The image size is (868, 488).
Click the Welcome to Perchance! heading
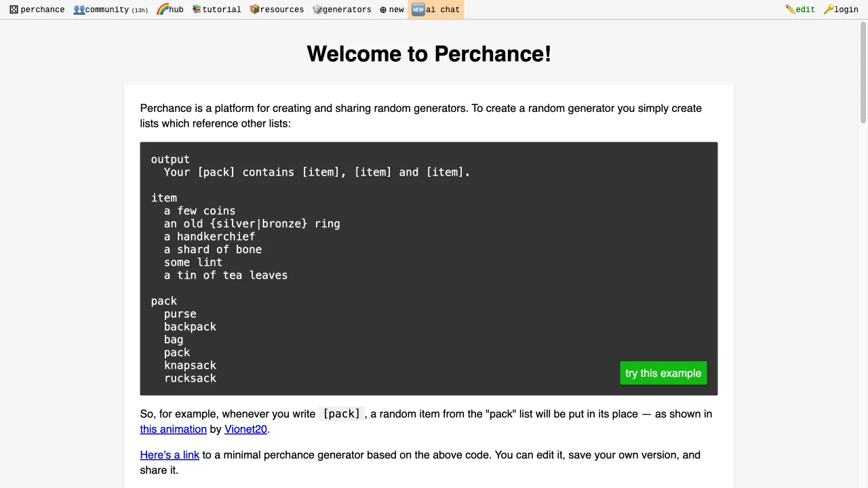(x=429, y=54)
